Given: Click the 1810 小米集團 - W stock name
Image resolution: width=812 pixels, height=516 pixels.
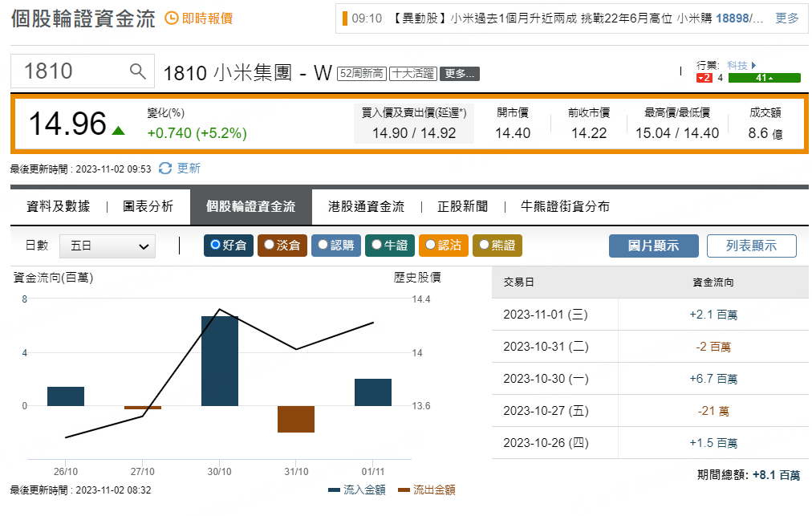Looking at the screenshot, I should pos(248,73).
